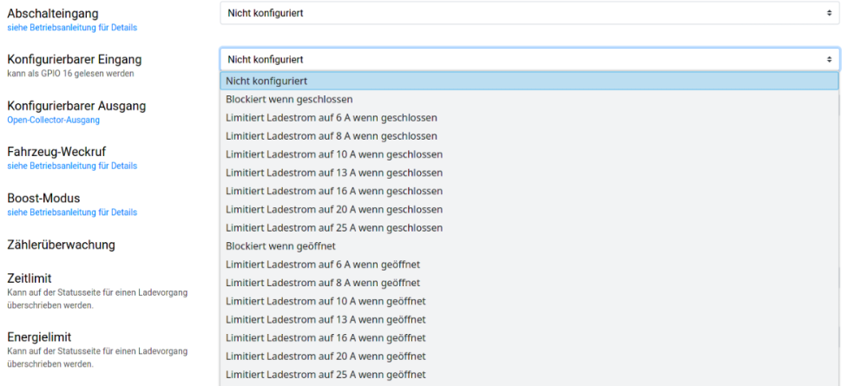The width and height of the screenshot is (868, 386).
Task: Collapse the Konfigurierbarer Eingang dropdown
Action: [x=529, y=59]
